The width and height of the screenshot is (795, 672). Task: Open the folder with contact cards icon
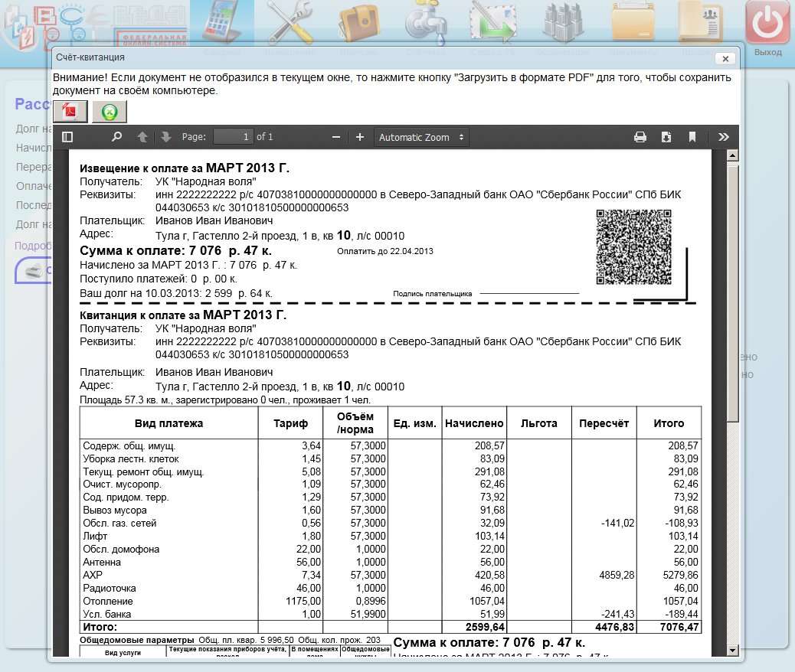pos(702,22)
